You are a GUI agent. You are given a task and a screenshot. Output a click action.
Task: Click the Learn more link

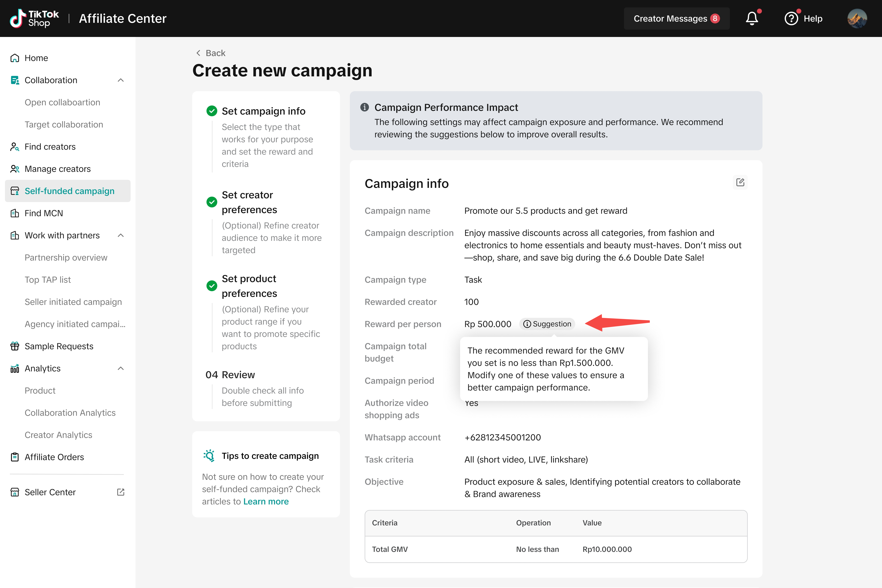(266, 501)
